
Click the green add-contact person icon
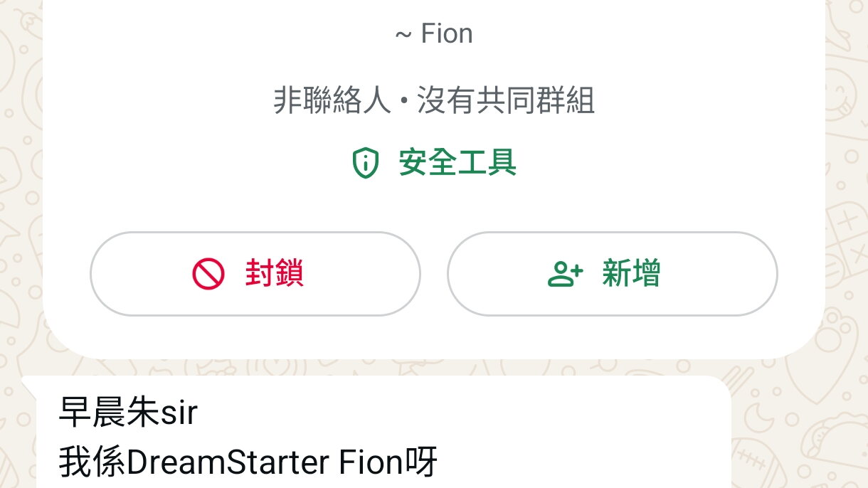(565, 274)
